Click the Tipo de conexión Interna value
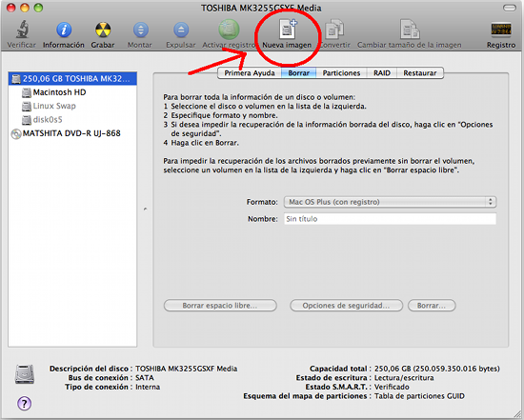Screen dimensions: 524x420 point(148,387)
